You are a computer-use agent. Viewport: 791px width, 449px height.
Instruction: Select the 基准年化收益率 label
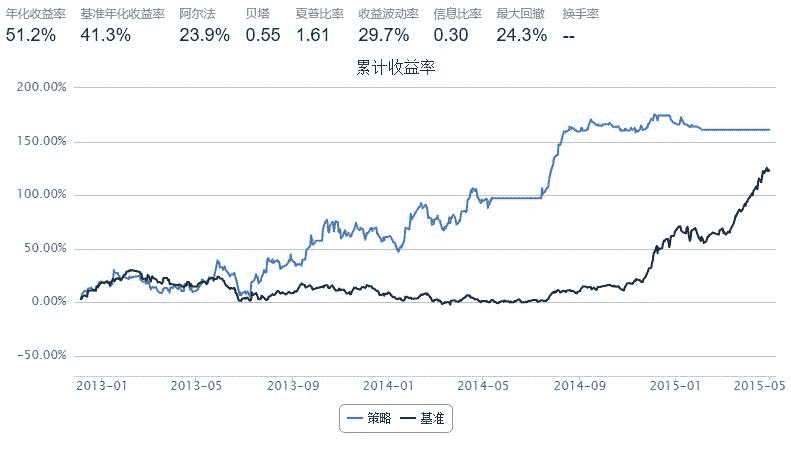tap(122, 15)
